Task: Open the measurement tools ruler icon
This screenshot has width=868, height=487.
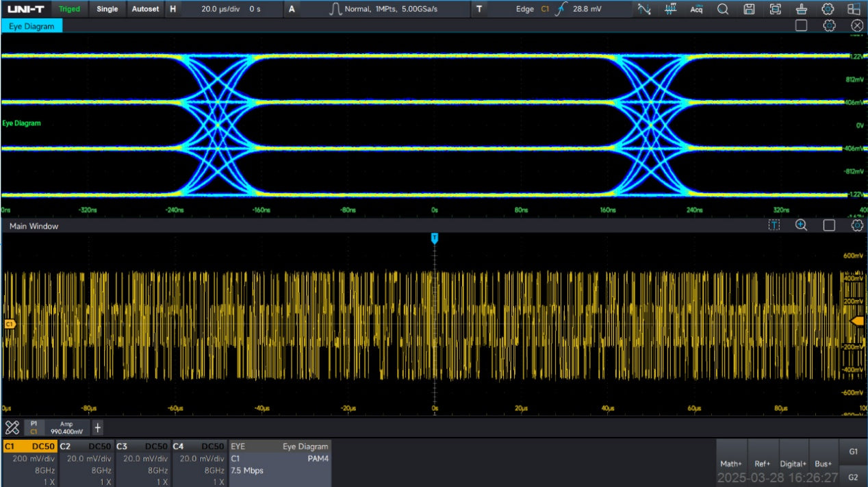Action: coord(12,428)
